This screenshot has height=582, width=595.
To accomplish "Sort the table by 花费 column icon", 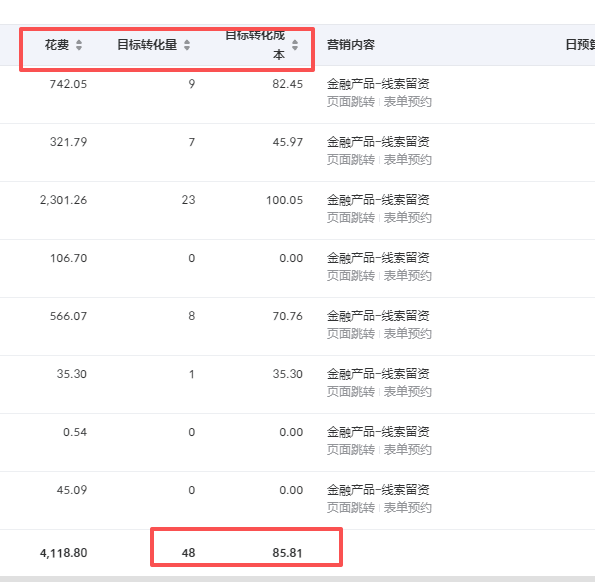I will click(79, 45).
